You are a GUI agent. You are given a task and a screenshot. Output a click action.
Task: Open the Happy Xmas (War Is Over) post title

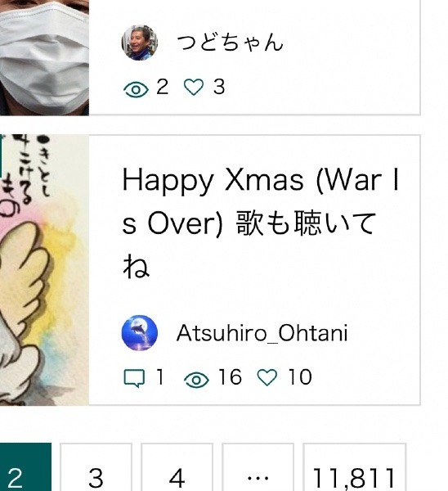(x=260, y=223)
